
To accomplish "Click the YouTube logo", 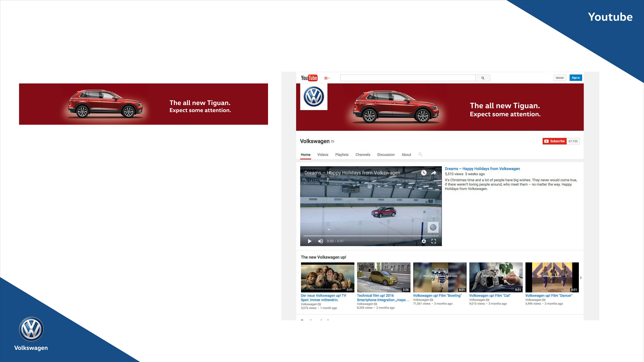I will click(x=309, y=78).
